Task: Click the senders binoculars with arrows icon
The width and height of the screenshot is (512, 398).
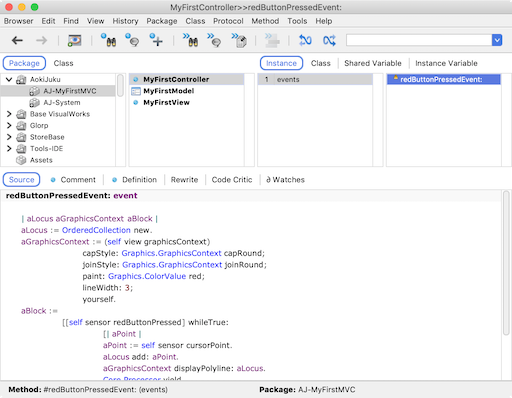Action: coord(190,40)
